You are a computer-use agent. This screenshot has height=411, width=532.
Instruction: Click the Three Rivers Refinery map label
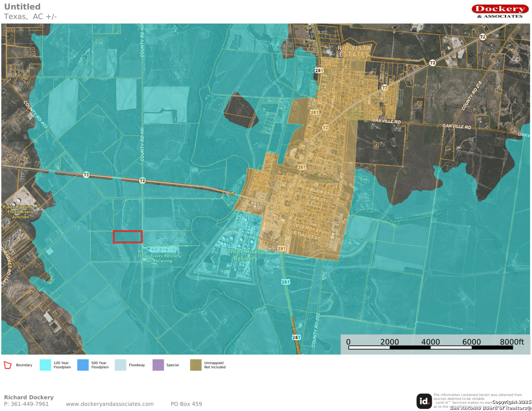click(245, 255)
